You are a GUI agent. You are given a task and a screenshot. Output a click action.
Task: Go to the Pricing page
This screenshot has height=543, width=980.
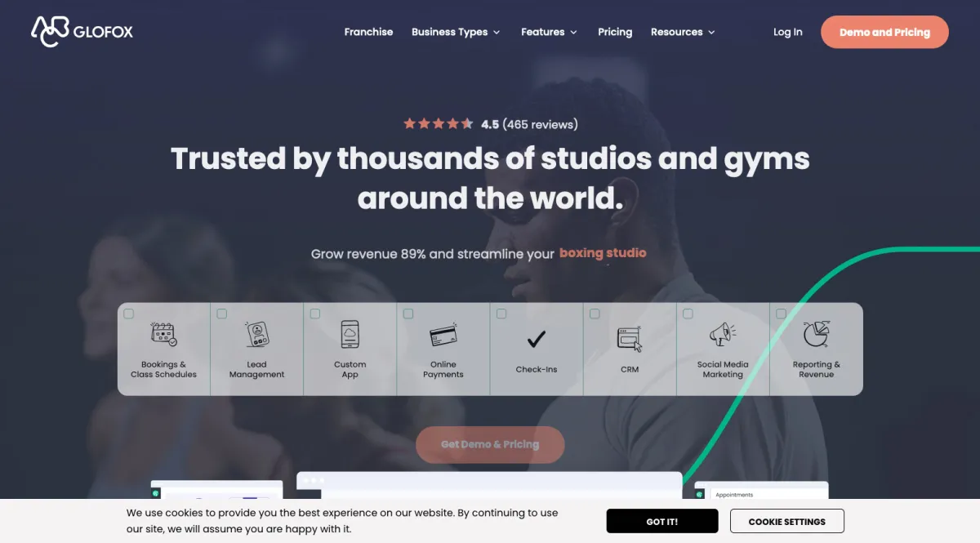click(x=615, y=32)
